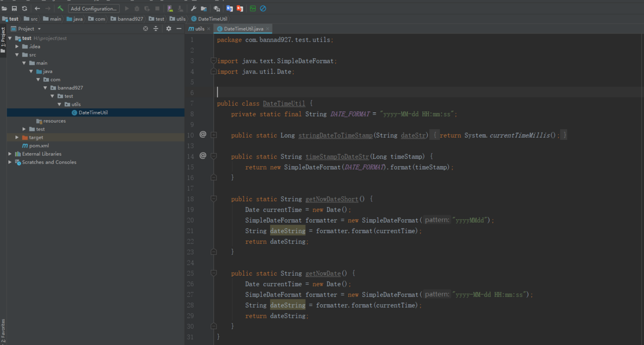Screen dimensions: 644x345
Task: Click the SDK Manager download icon
Action: click(180, 8)
